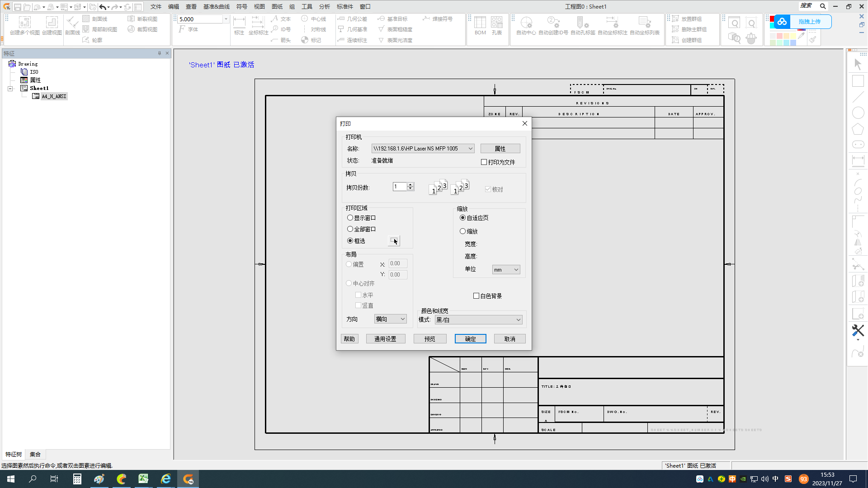Viewport: 868px width, 488px height.
Task: Click the cloud 拖拽上传 upload button
Action: point(803,22)
